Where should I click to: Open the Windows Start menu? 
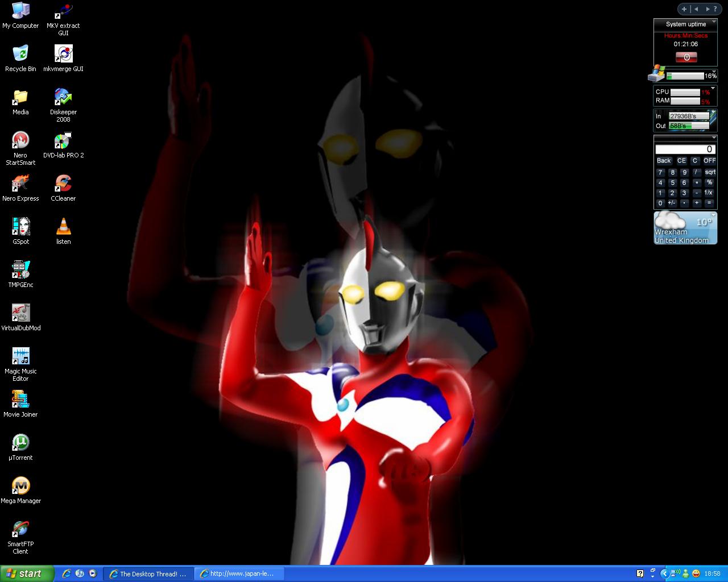coord(27,574)
